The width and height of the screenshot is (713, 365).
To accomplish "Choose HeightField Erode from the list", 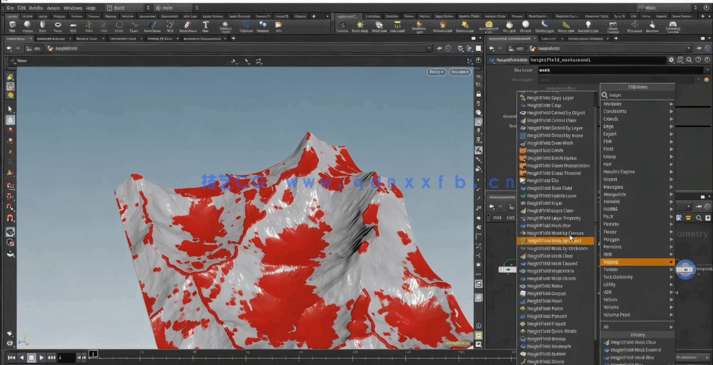I will [555, 150].
